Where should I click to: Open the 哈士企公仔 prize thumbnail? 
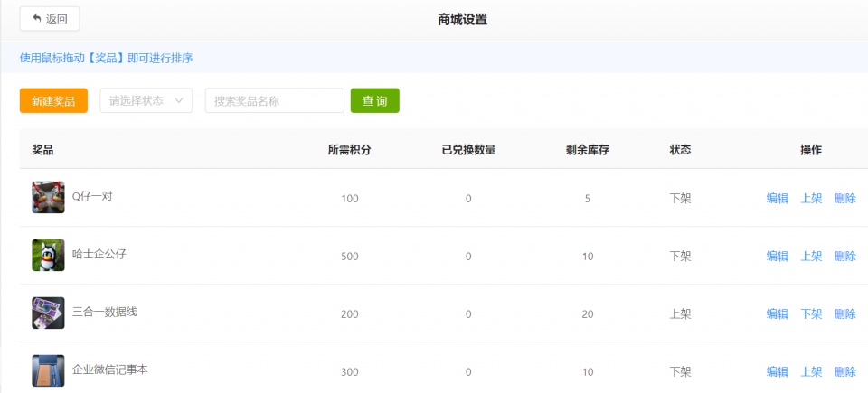[x=48, y=255]
